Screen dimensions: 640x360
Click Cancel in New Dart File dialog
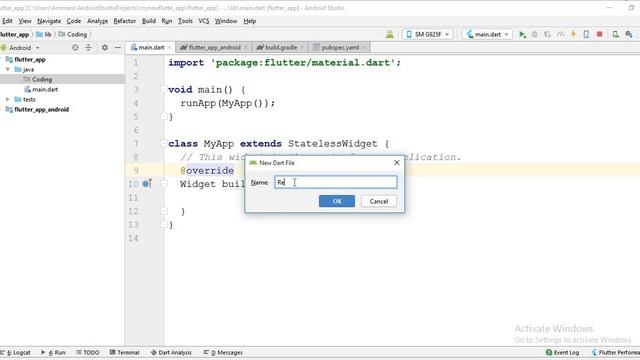tap(379, 201)
